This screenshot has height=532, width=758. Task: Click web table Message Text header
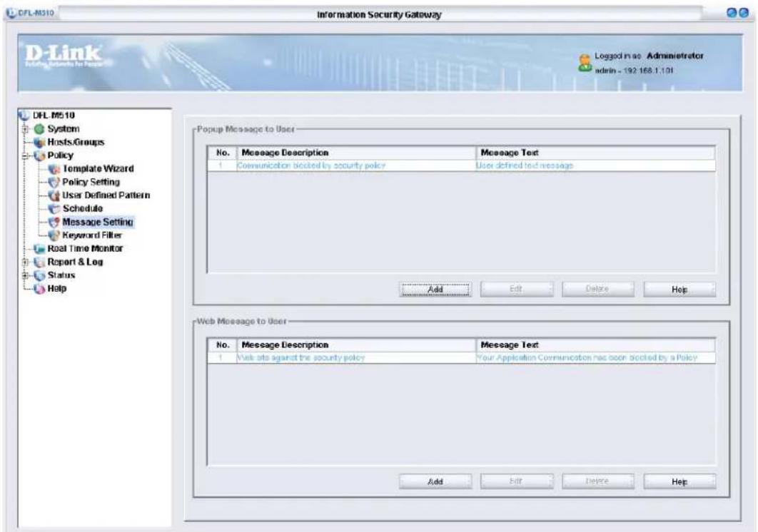coord(595,345)
